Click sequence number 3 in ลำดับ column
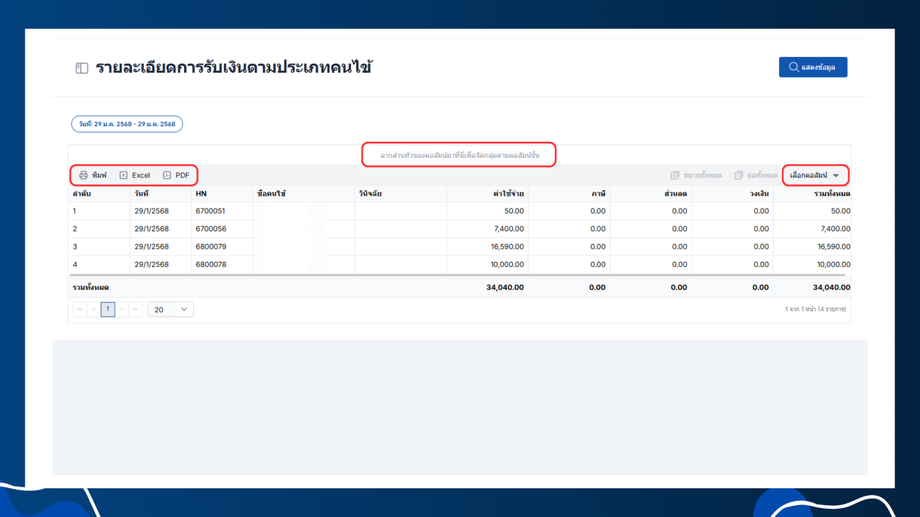920x517 pixels. 75,246
